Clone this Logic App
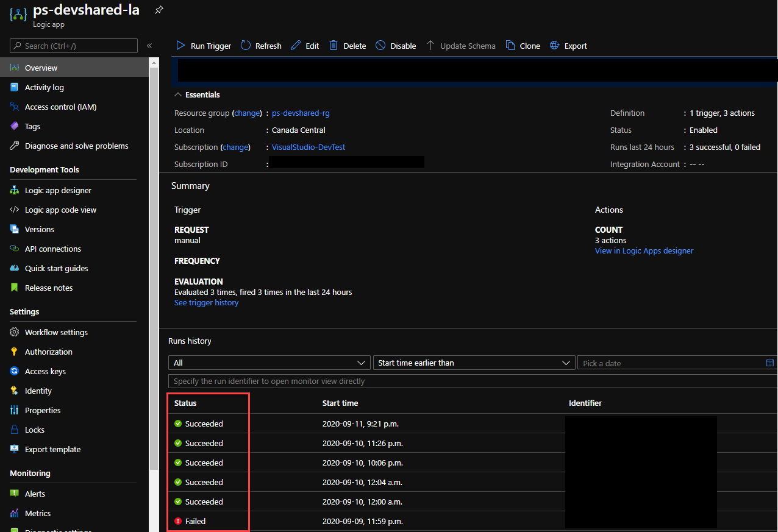778x532 pixels. pos(523,45)
